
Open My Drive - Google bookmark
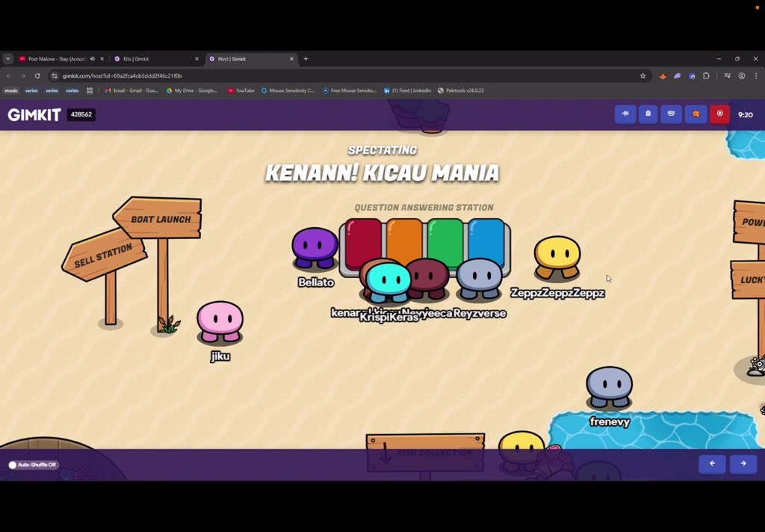tap(192, 90)
